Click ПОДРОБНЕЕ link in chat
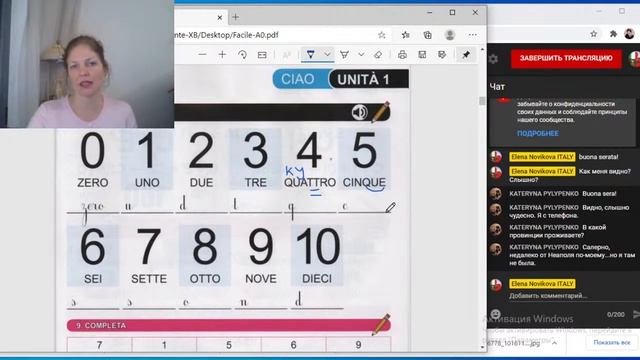Viewport: 640px width, 360px height. (x=538, y=133)
